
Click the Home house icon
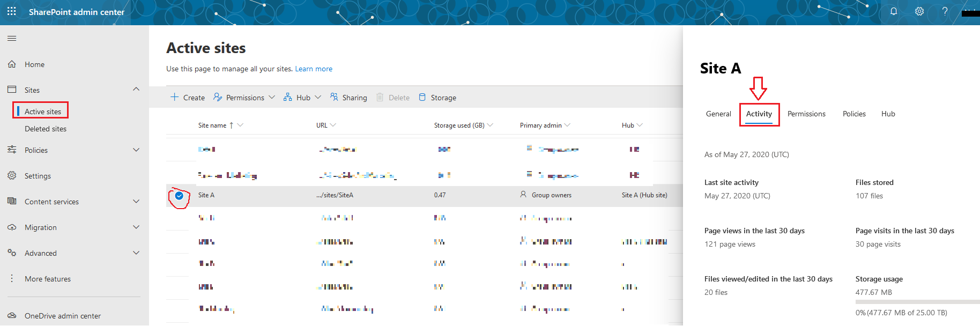tap(12, 64)
